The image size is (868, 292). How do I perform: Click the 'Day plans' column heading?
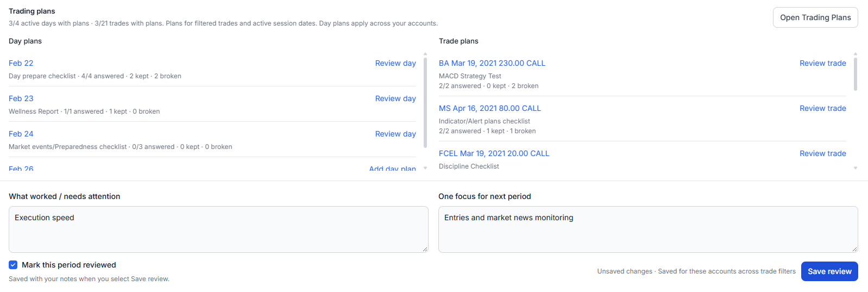pyautogui.click(x=25, y=41)
